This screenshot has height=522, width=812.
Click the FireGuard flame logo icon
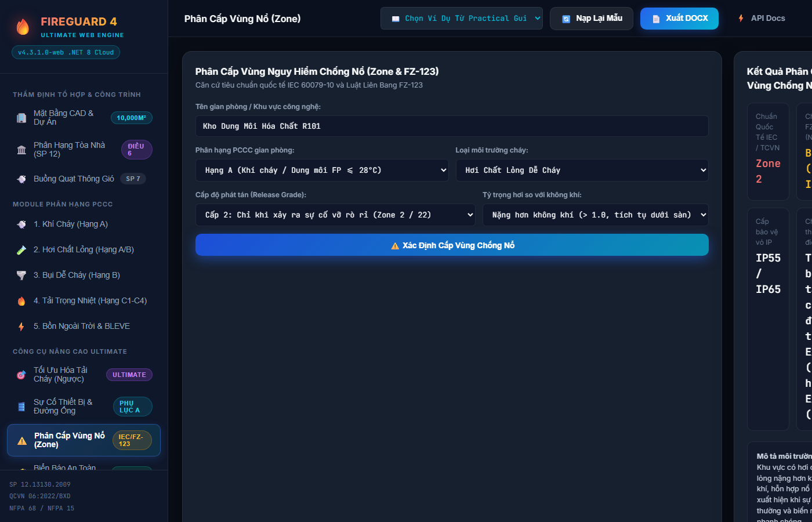pyautogui.click(x=23, y=27)
